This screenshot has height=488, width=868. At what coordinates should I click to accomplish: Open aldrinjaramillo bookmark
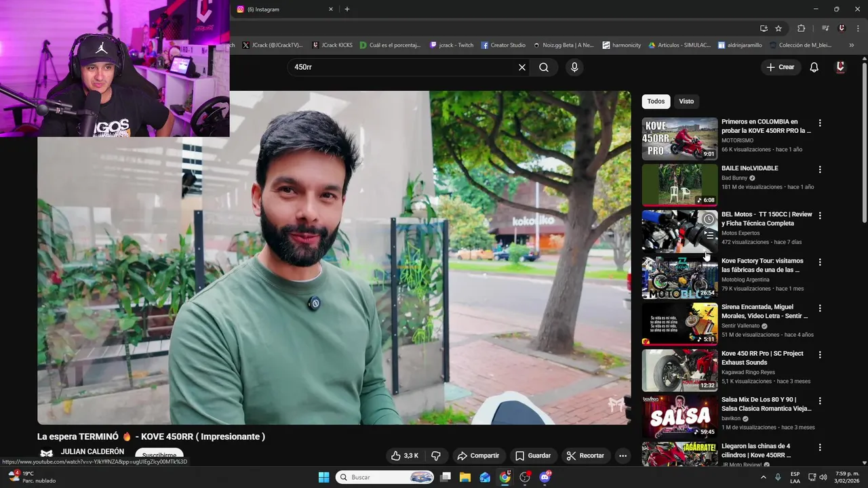[x=740, y=45]
